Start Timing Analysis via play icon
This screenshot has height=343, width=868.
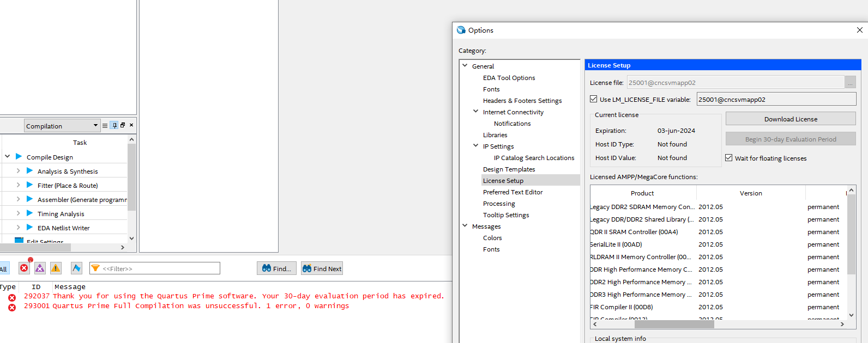coord(30,213)
